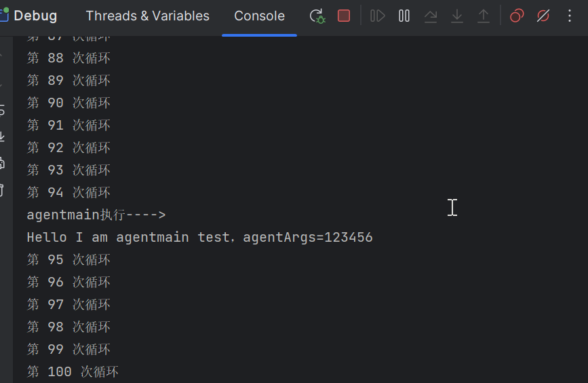Click the line '第 97 次循环'
Viewport: 588px width, 383px height.
pyautogui.click(x=68, y=304)
